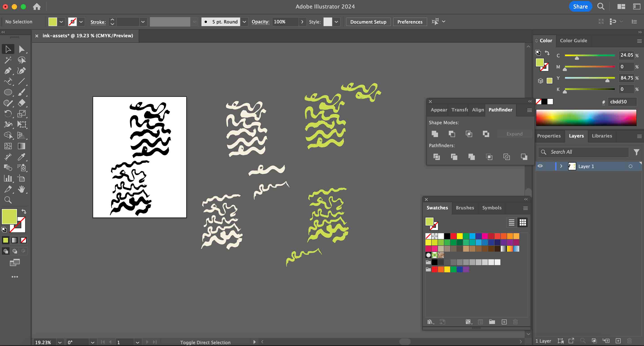Swap fill and stroke colors
The height and width of the screenshot is (346, 644).
coord(24,211)
